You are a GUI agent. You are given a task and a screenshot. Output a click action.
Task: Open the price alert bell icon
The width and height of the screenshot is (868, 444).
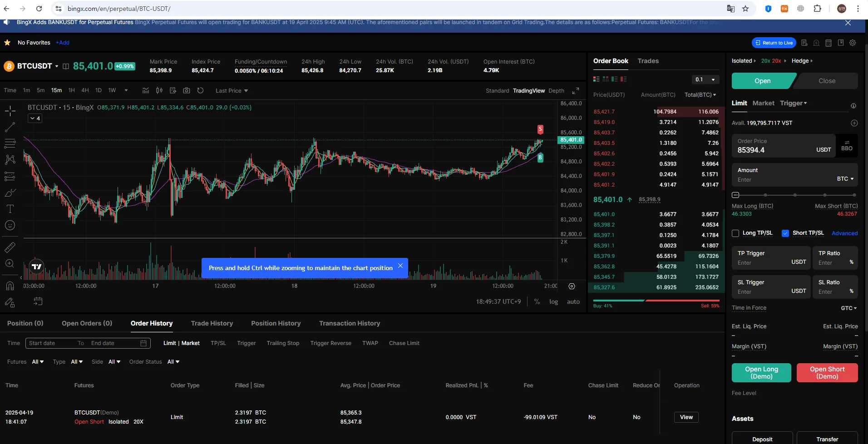pyautogui.click(x=816, y=43)
